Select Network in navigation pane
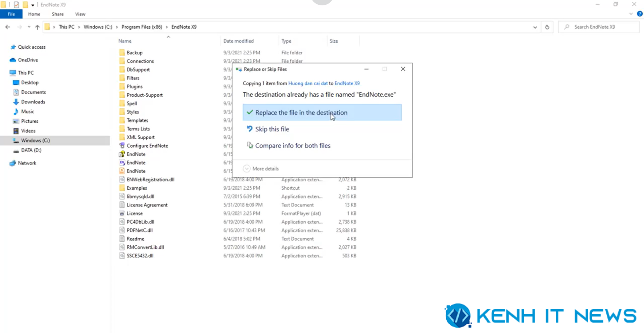644x333 pixels. click(x=27, y=163)
